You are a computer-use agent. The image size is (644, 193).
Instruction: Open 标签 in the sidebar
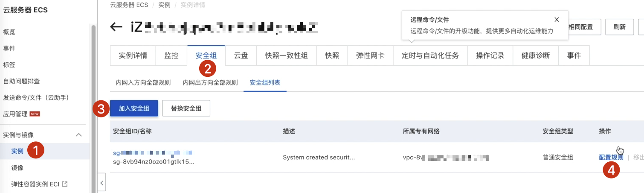(9, 65)
